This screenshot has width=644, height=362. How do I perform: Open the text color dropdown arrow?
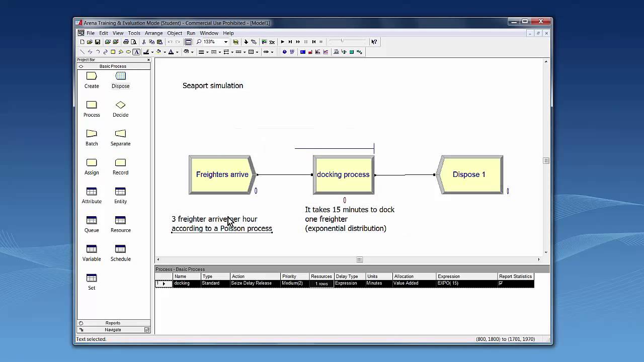(177, 52)
